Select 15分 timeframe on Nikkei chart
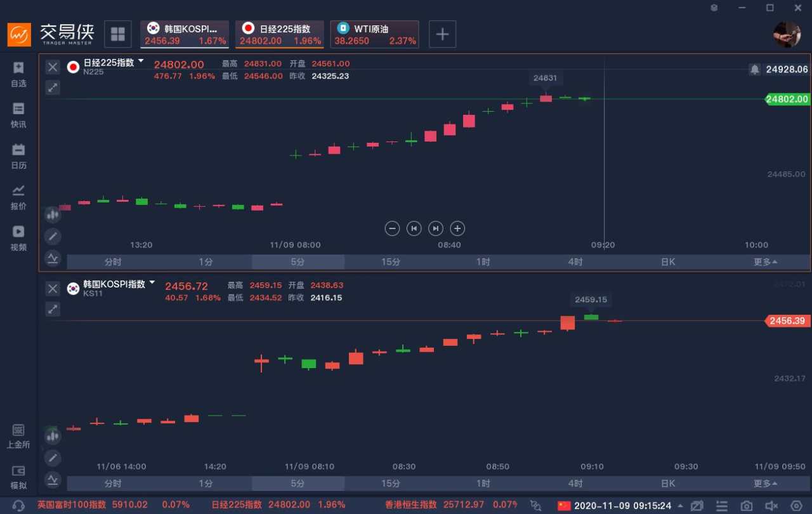812x514 pixels. (x=391, y=262)
